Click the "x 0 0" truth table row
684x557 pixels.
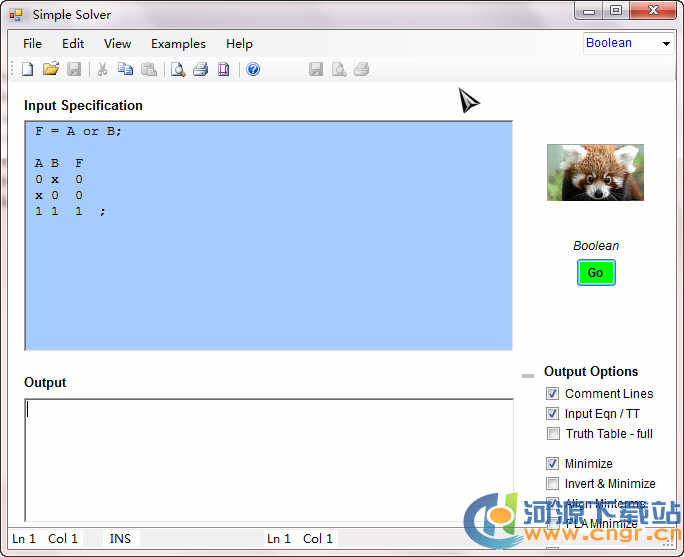pyautogui.click(x=58, y=195)
